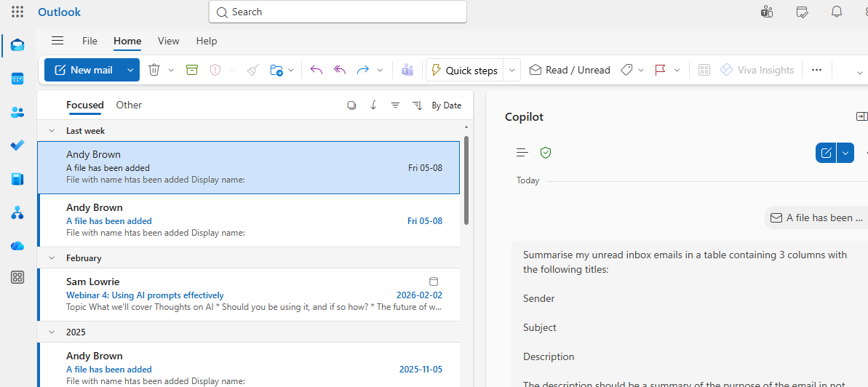Switch to the Focused inbox tab
868x387 pixels.
pos(84,105)
